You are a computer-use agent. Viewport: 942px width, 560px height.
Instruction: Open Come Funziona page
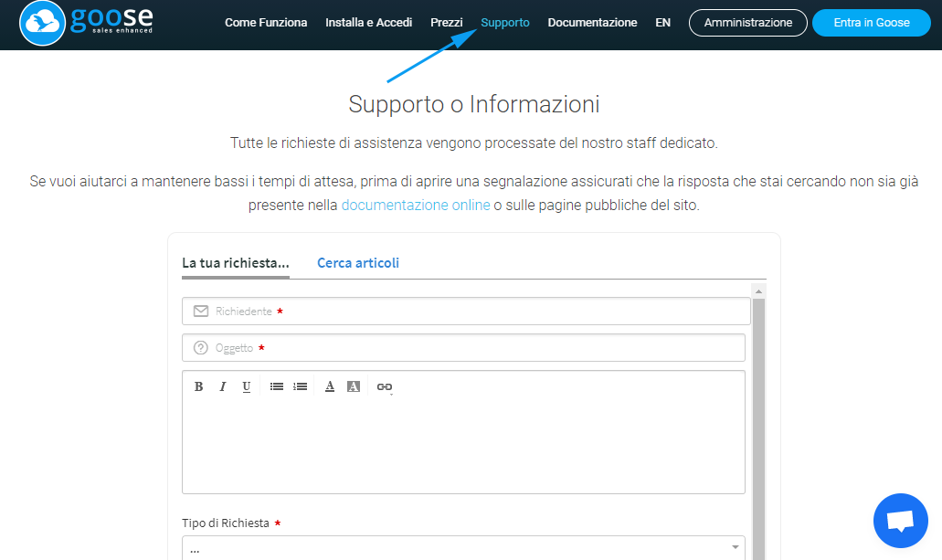[x=266, y=23]
